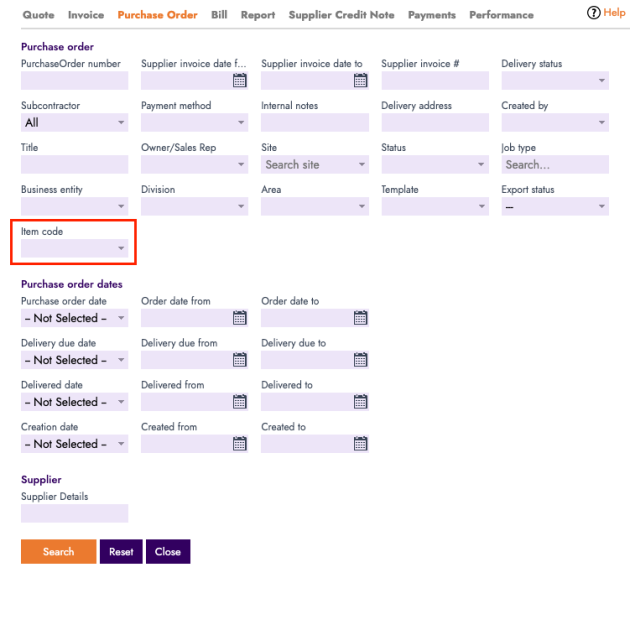Open calendar picker for Order date from
Screen dimensions: 630x630
click(x=239, y=318)
